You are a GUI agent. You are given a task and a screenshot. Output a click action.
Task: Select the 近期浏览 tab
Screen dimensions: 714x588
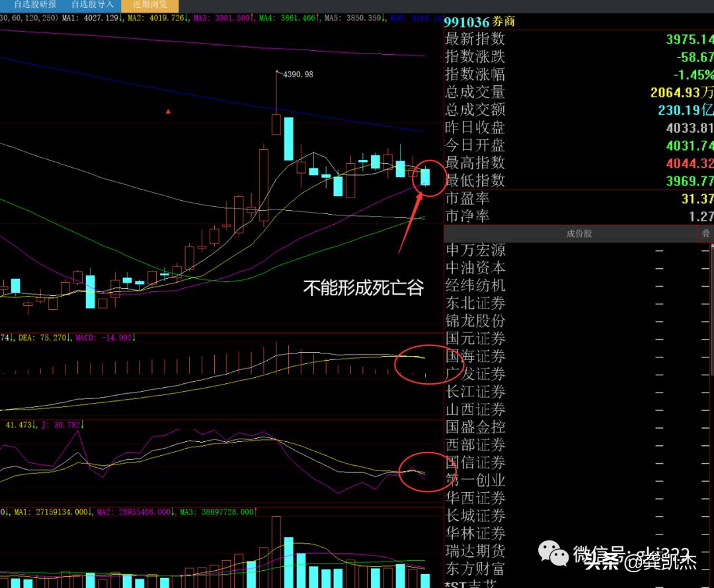coord(150,5)
